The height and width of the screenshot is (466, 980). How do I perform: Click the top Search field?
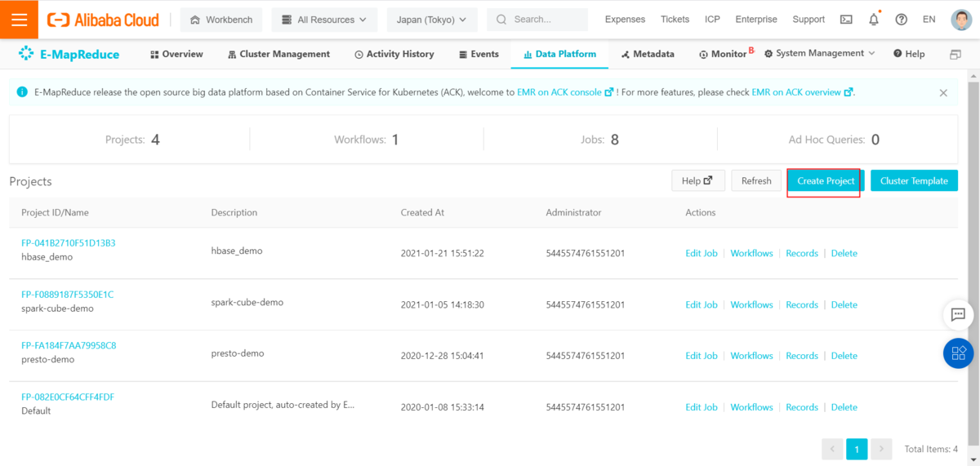click(537, 20)
